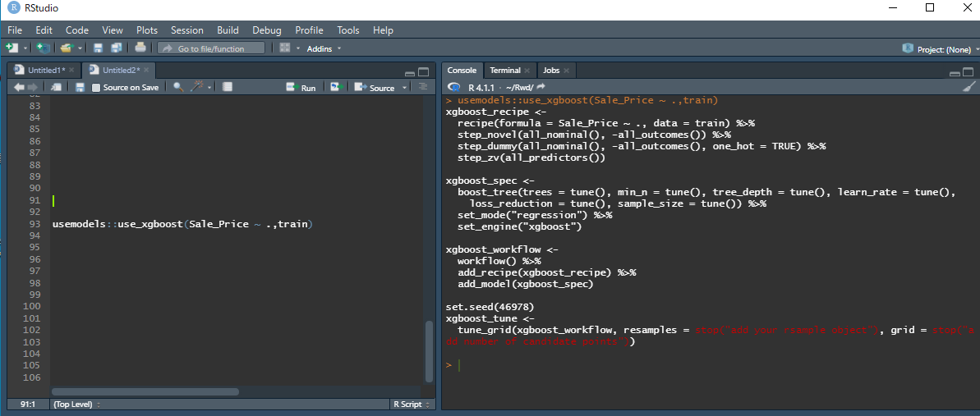Screen dimensions: 980x416
Task: Open the Code menu
Action: pyautogui.click(x=77, y=30)
